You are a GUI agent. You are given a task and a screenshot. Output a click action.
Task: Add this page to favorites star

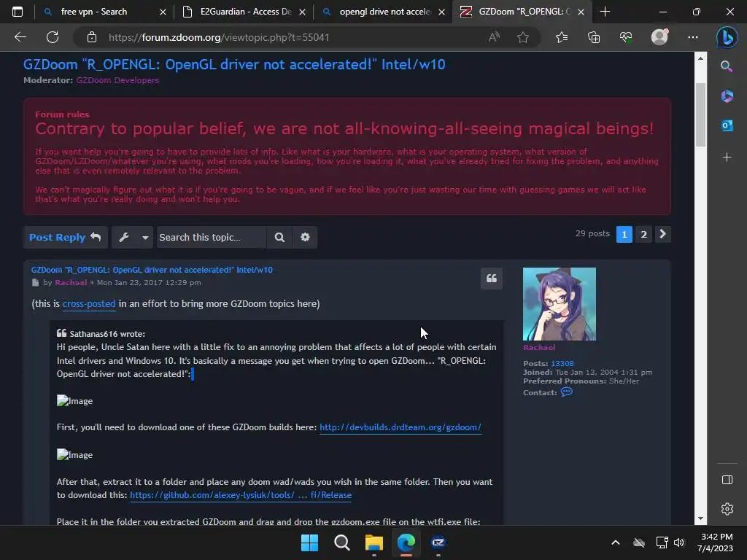pyautogui.click(x=522, y=37)
